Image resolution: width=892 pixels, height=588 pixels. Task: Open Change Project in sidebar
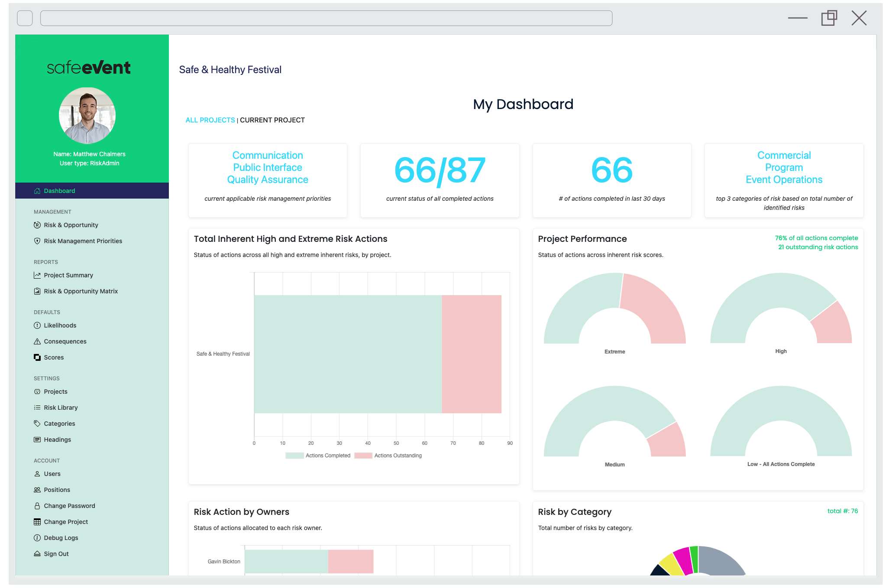point(66,522)
